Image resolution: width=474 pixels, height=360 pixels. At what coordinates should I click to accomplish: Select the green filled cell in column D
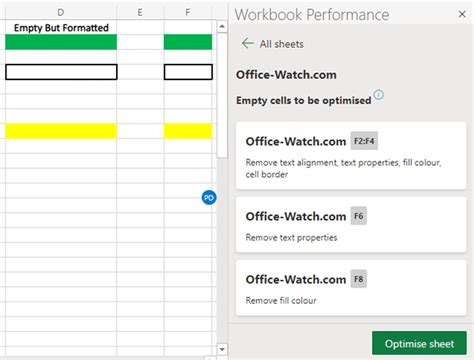[61, 42]
